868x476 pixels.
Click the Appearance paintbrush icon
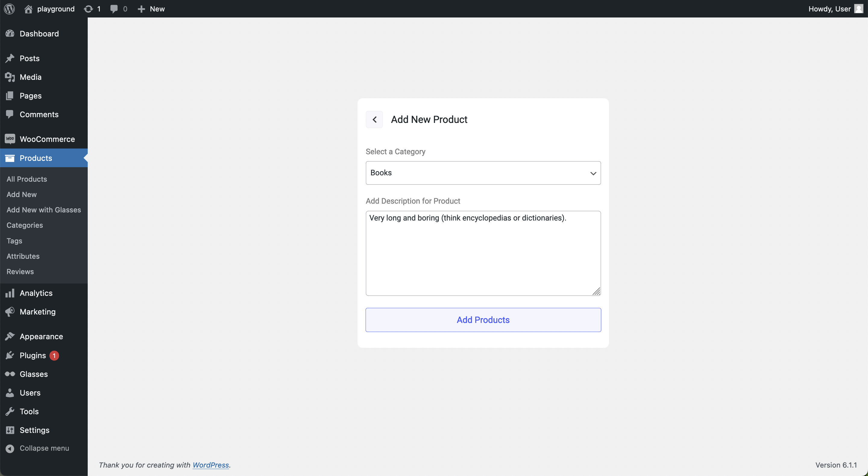coord(10,336)
